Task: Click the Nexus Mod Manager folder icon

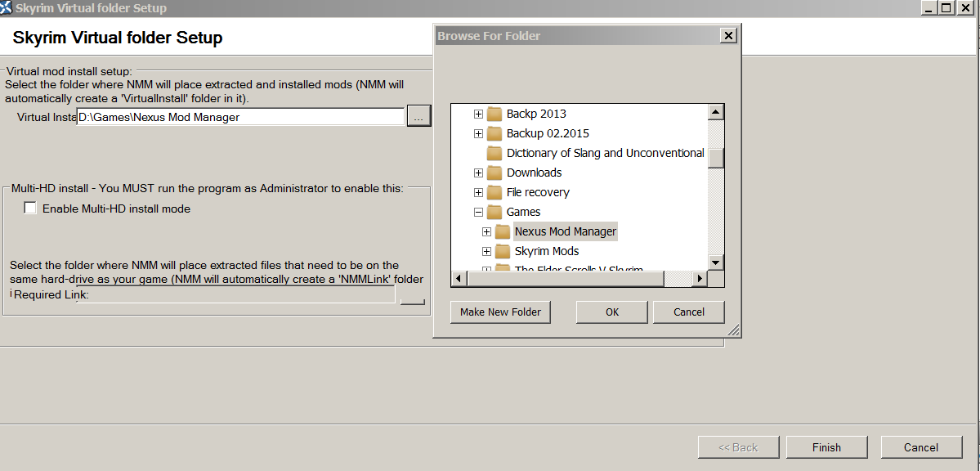Action: pos(503,231)
